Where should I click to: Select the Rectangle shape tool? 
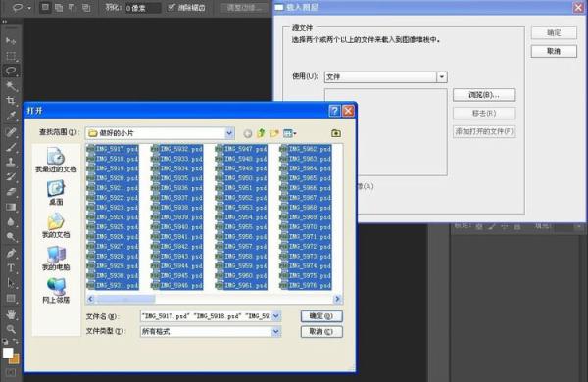[x=11, y=299]
